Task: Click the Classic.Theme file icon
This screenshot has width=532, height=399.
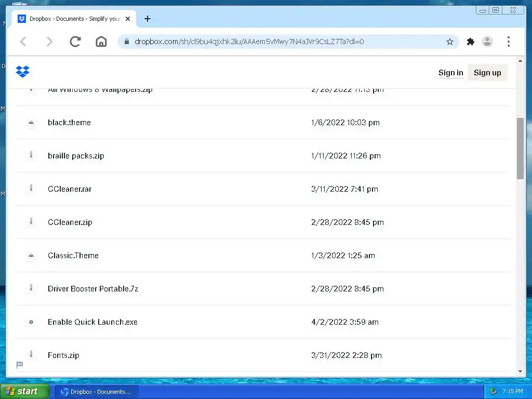Action: (x=31, y=256)
